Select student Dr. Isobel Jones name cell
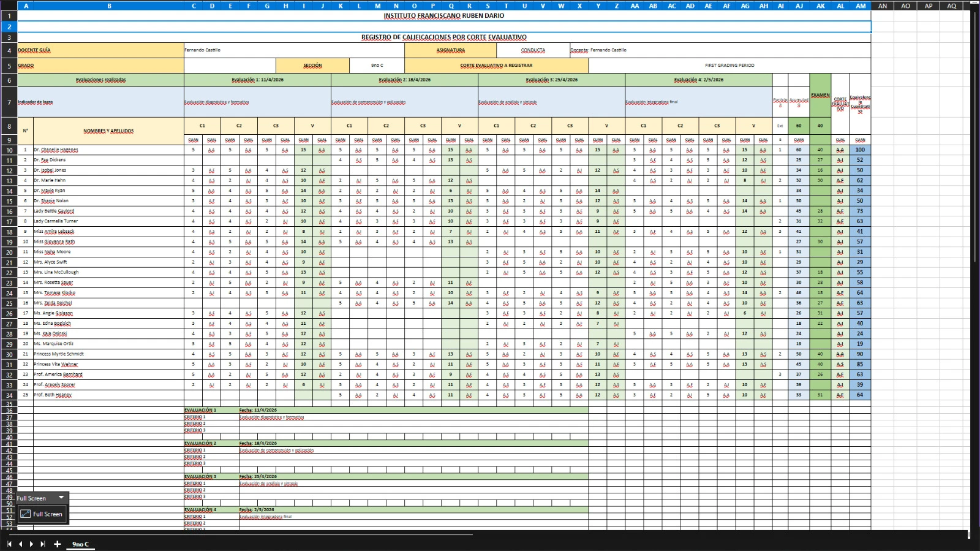 click(x=108, y=170)
